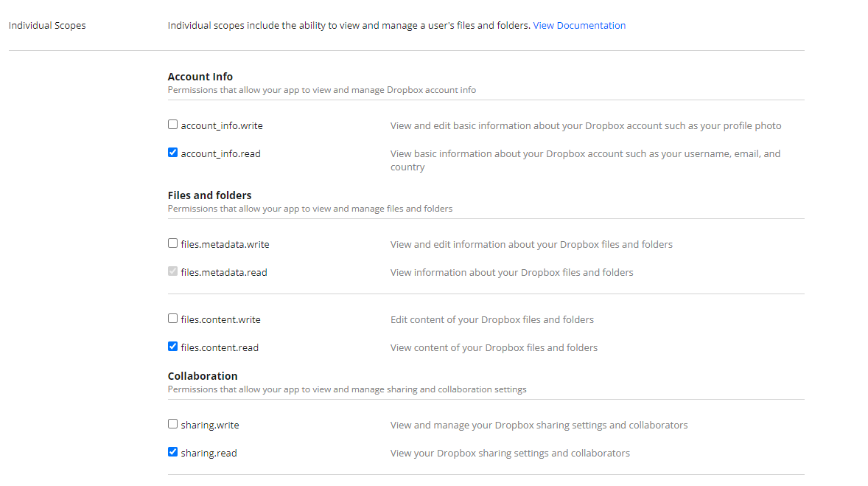
Task: Select the sharing.read scope label
Action: click(x=207, y=453)
